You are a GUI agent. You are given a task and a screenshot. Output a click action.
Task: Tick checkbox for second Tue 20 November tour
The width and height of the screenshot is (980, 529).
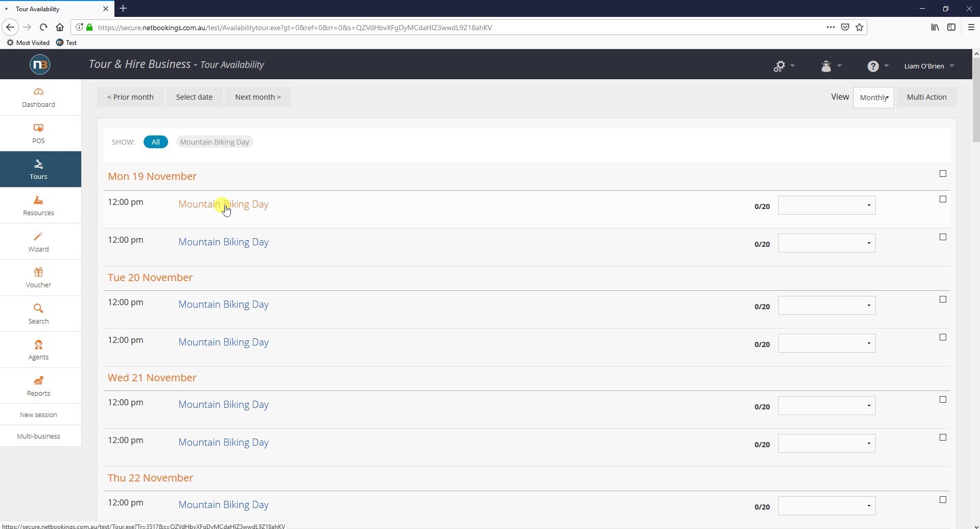point(943,337)
